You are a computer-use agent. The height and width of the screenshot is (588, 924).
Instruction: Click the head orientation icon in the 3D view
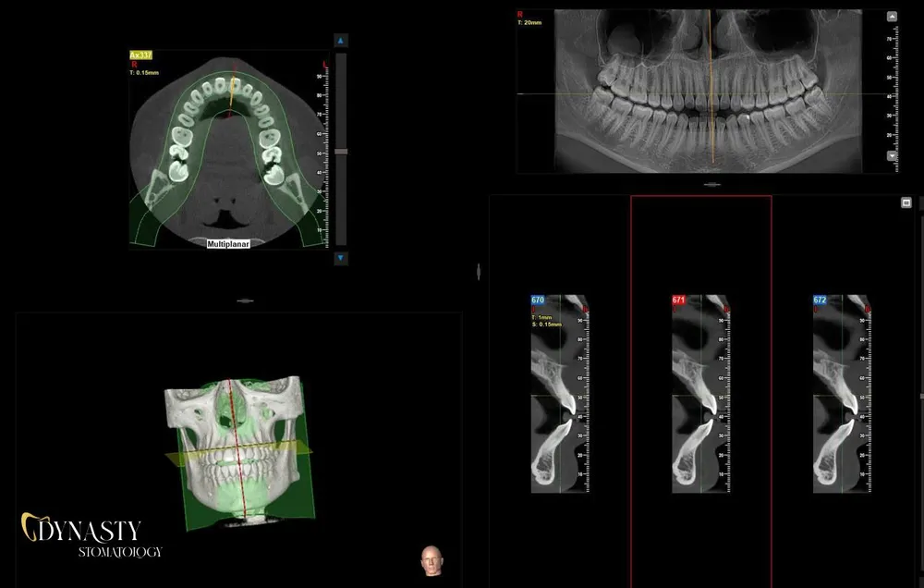point(430,559)
